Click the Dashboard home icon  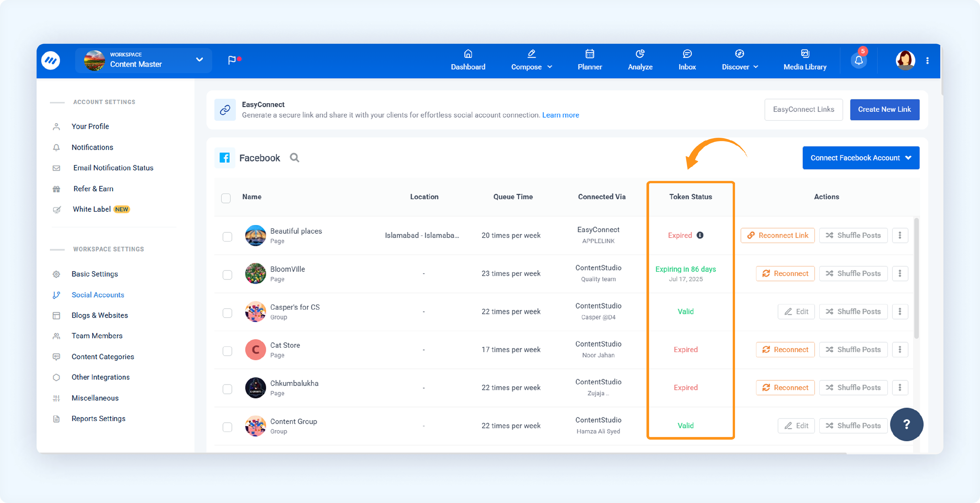tap(468, 54)
